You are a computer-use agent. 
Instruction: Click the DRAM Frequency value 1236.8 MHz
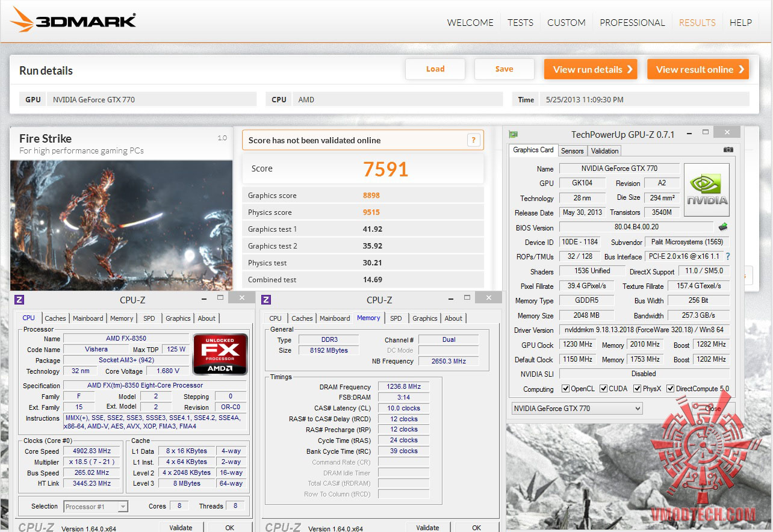(404, 387)
